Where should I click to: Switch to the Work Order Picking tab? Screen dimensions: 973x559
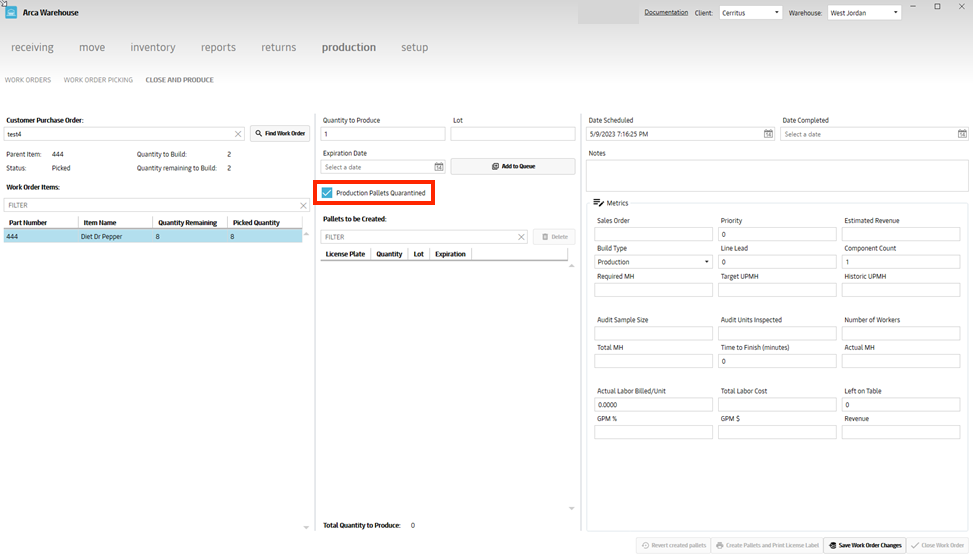98,80
